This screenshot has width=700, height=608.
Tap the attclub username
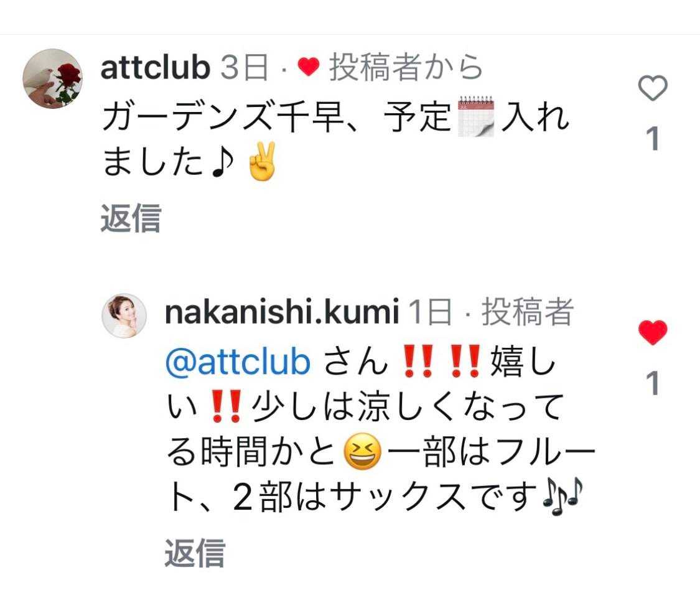tap(156, 67)
